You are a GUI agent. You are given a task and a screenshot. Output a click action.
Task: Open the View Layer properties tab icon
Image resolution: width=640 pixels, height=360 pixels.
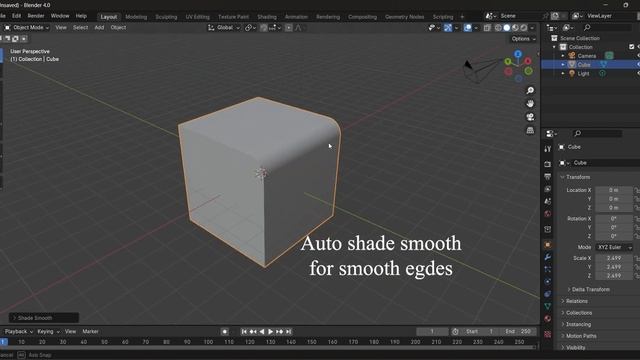click(547, 189)
